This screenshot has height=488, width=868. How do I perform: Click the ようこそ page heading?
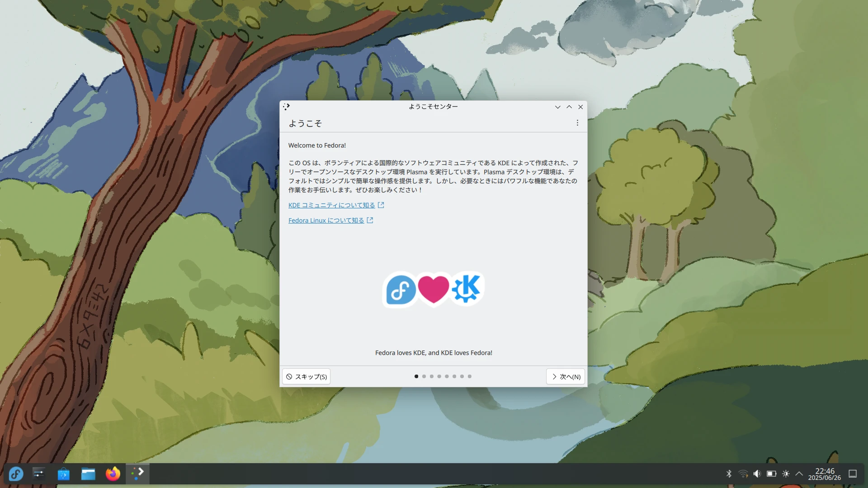coord(305,123)
